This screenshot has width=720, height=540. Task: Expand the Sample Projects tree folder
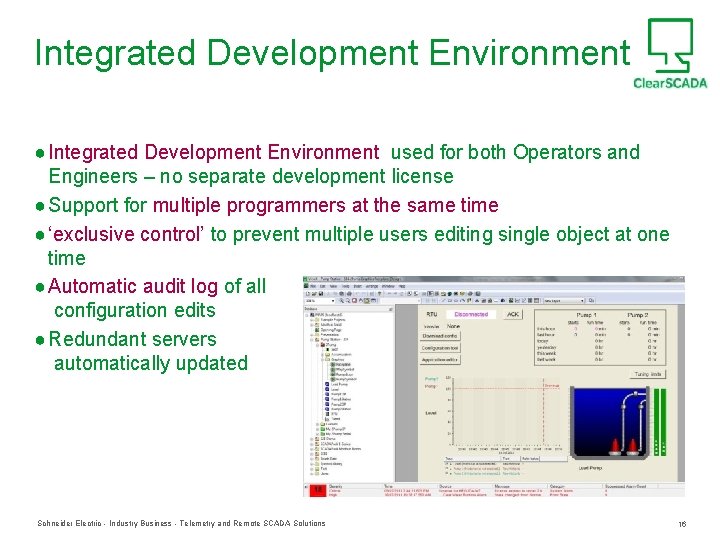point(311,320)
